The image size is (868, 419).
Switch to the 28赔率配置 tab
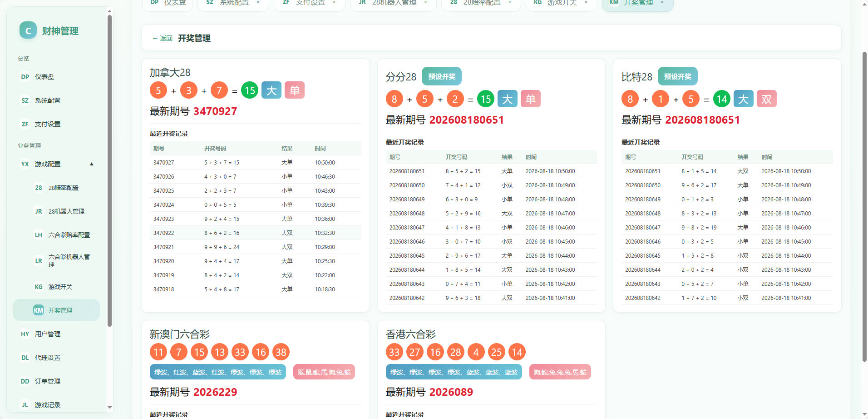476,3
